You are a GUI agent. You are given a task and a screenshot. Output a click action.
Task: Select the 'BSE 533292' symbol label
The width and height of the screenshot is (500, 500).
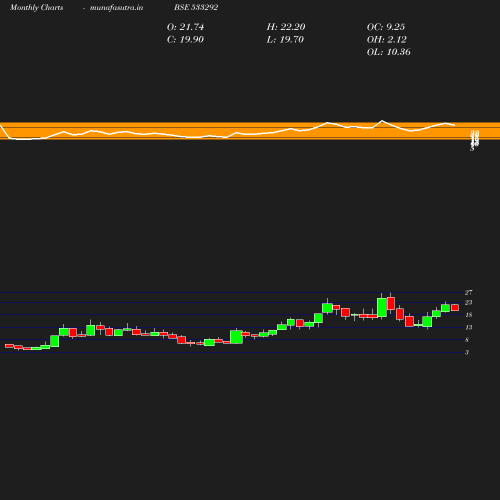coord(196,8)
